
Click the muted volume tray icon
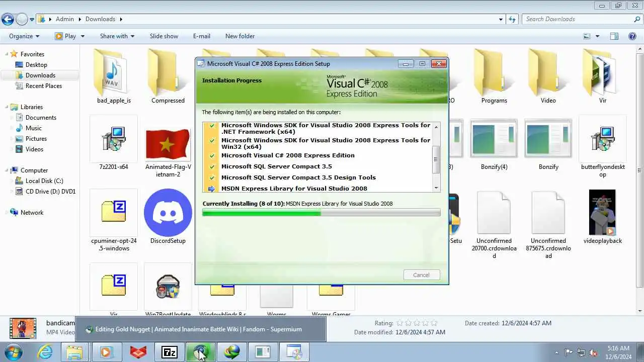coord(594,352)
